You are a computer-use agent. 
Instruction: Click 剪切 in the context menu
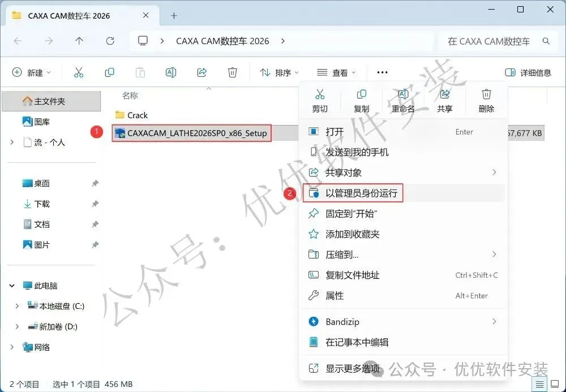(320, 101)
